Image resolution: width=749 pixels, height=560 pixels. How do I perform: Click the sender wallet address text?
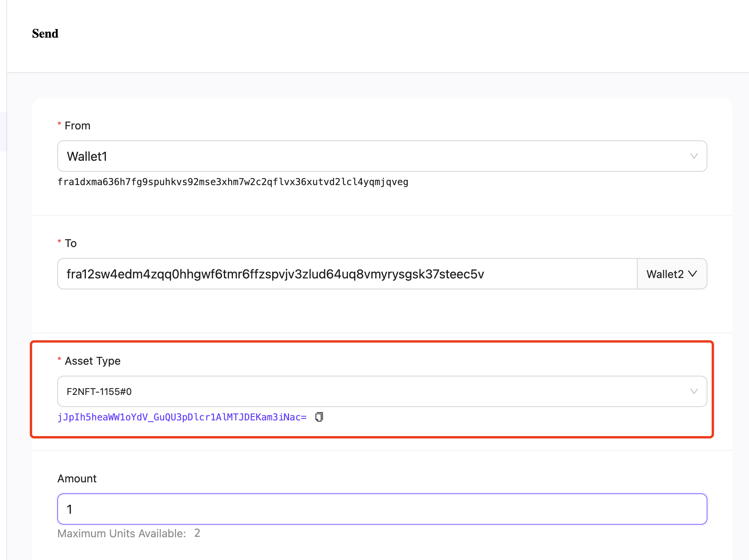tap(233, 182)
